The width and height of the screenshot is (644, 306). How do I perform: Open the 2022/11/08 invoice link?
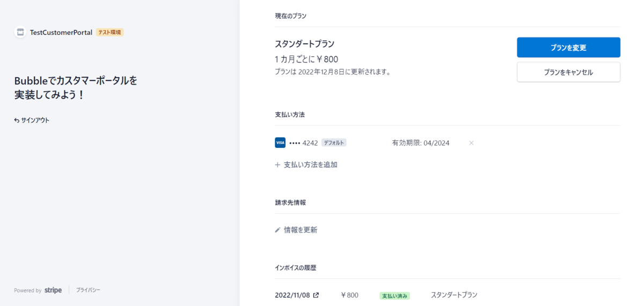tap(293, 295)
